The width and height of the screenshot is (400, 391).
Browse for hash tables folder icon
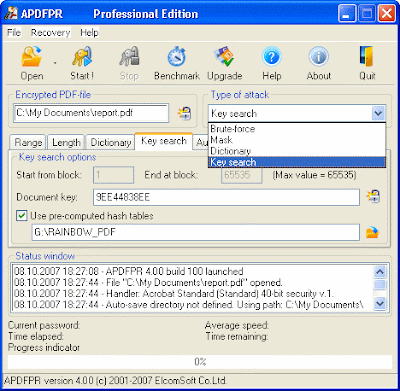(x=373, y=232)
